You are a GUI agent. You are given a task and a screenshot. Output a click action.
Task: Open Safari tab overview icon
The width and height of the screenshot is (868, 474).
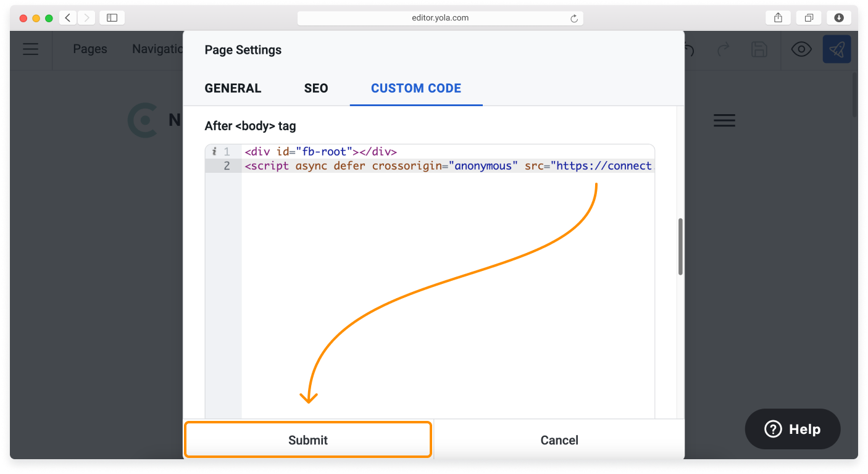click(809, 17)
